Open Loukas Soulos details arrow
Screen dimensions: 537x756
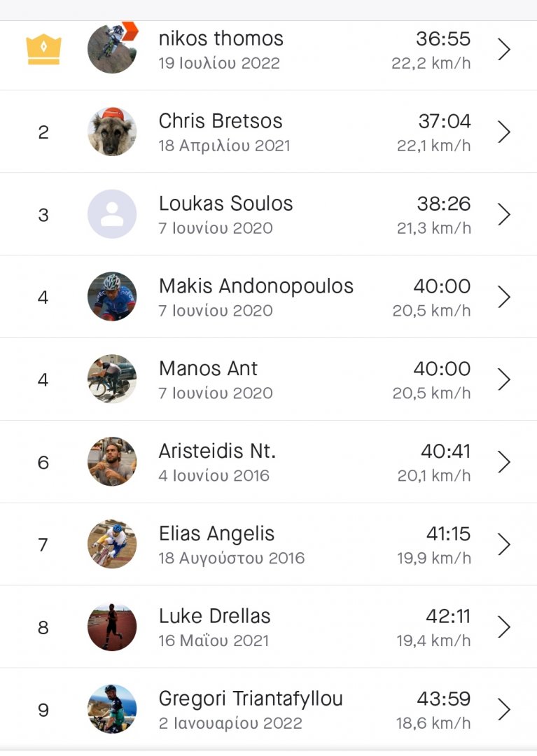click(x=504, y=215)
